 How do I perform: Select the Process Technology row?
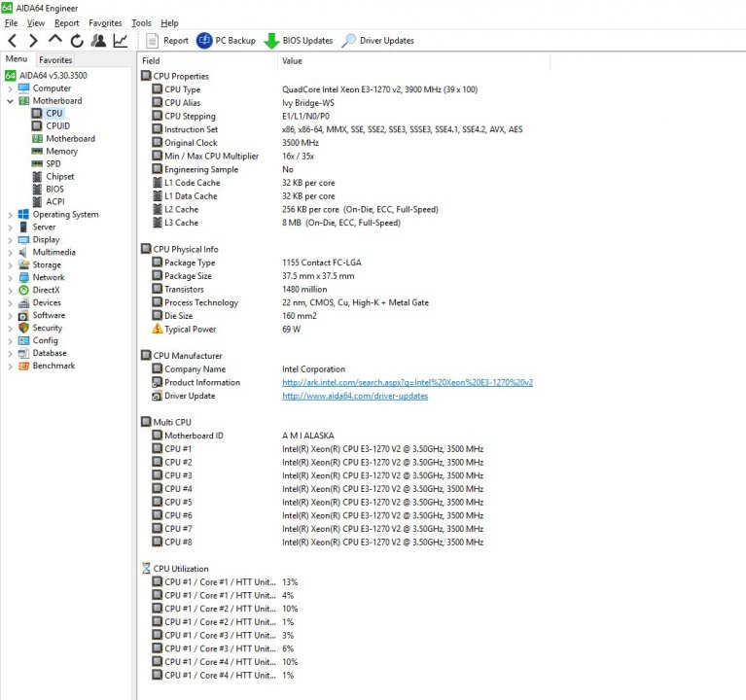[290, 302]
